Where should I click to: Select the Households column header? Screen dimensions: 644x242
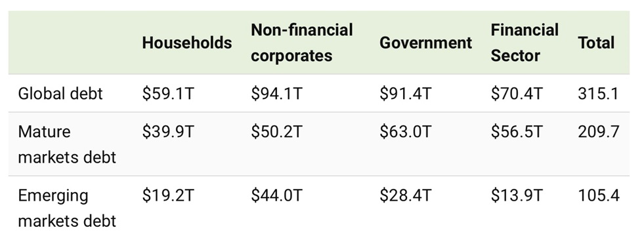click(x=187, y=43)
